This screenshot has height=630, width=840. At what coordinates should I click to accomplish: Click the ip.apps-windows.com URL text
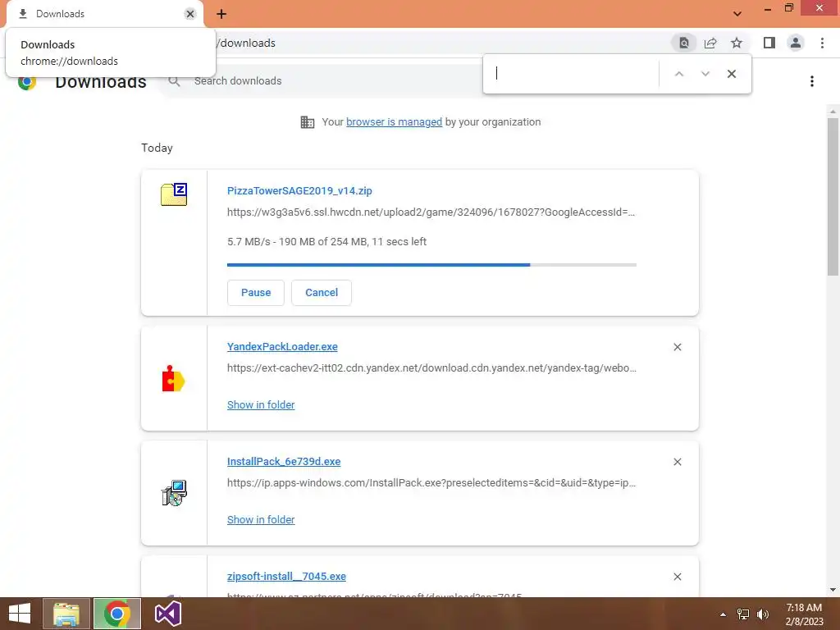[x=431, y=483]
